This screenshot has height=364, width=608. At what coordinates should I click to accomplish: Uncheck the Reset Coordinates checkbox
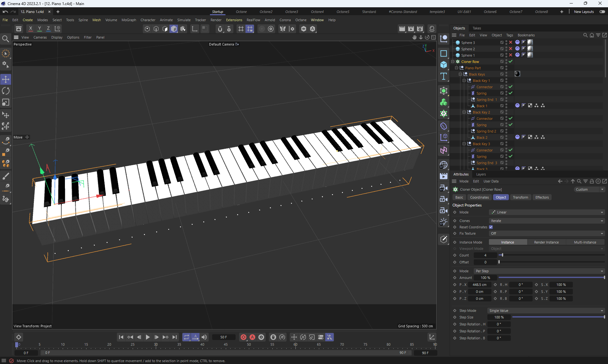tap(491, 227)
